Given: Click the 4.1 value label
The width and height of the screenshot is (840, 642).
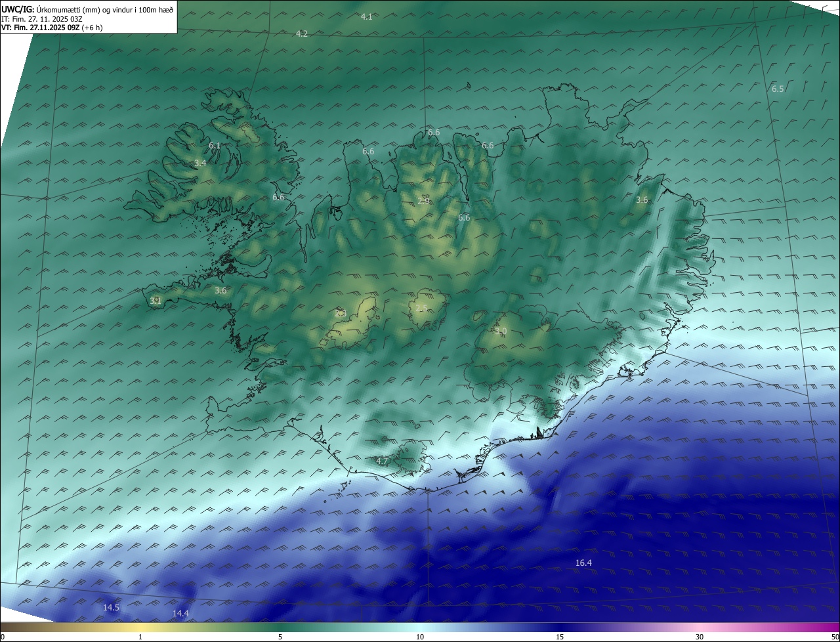Looking at the screenshot, I should [x=367, y=16].
